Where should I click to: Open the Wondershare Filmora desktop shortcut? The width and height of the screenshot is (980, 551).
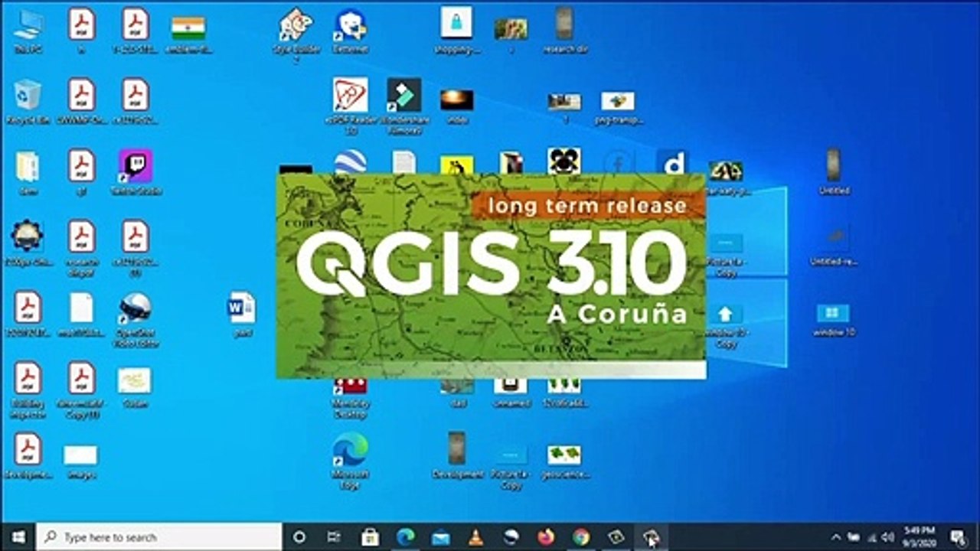click(x=403, y=106)
